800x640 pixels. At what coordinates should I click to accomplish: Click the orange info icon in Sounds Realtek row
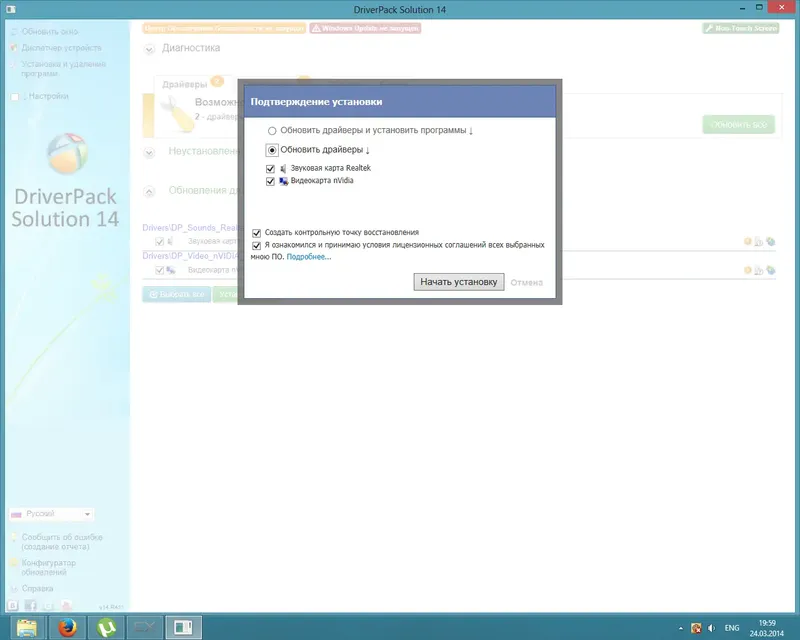[747, 241]
